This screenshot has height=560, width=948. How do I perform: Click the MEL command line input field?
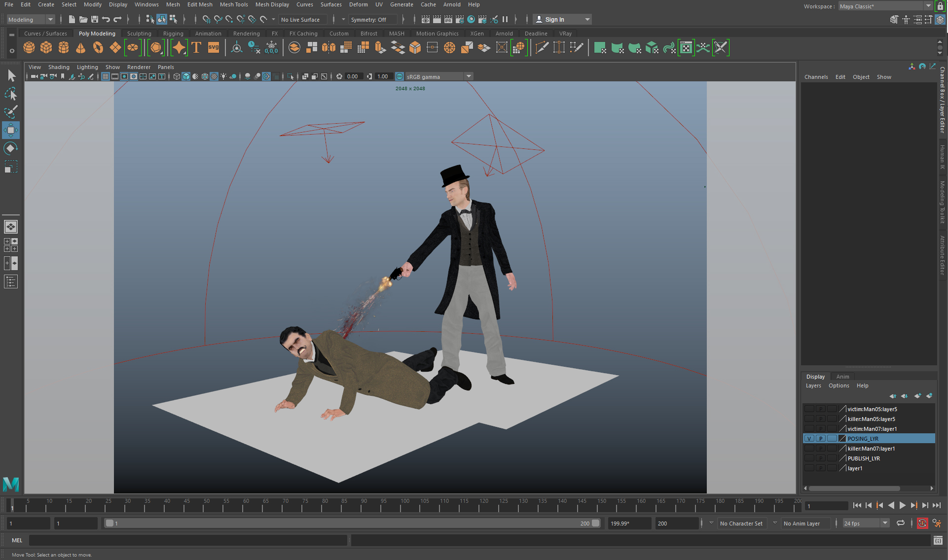(x=187, y=540)
